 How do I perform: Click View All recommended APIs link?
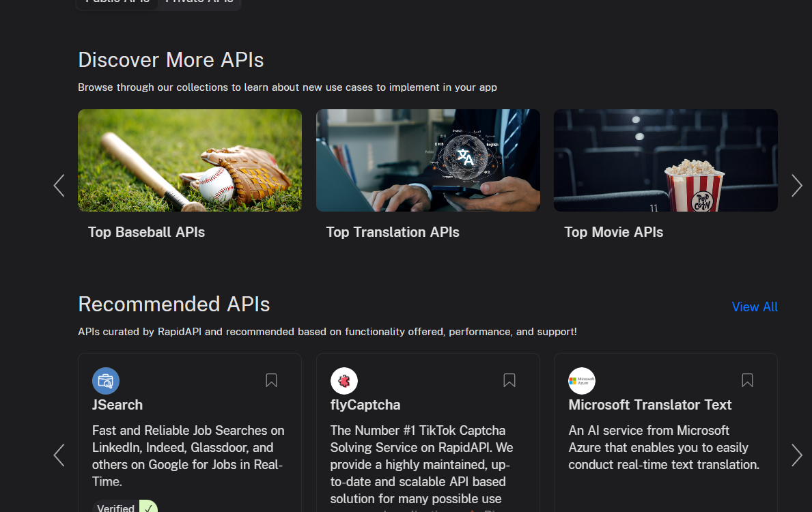point(755,307)
